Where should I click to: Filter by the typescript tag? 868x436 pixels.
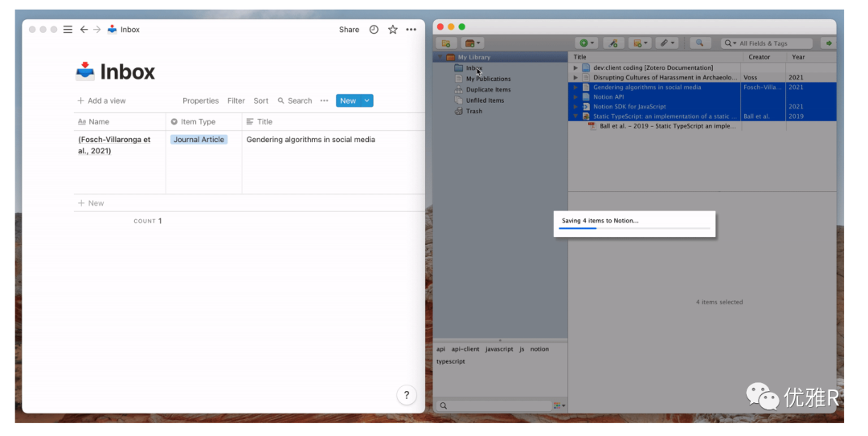[x=451, y=361]
